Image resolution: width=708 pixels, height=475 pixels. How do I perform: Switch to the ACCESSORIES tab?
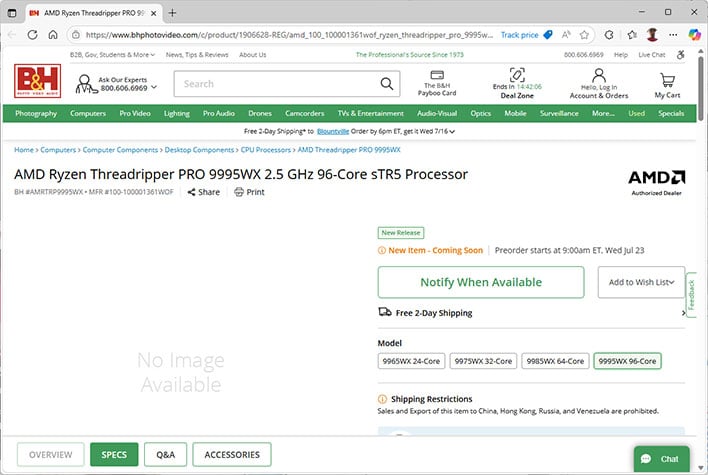[x=232, y=455]
